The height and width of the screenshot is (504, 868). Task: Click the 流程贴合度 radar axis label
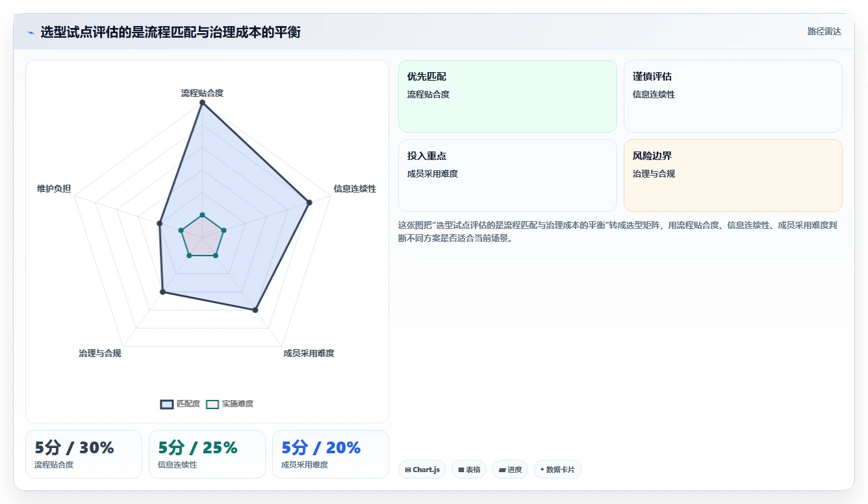[202, 93]
